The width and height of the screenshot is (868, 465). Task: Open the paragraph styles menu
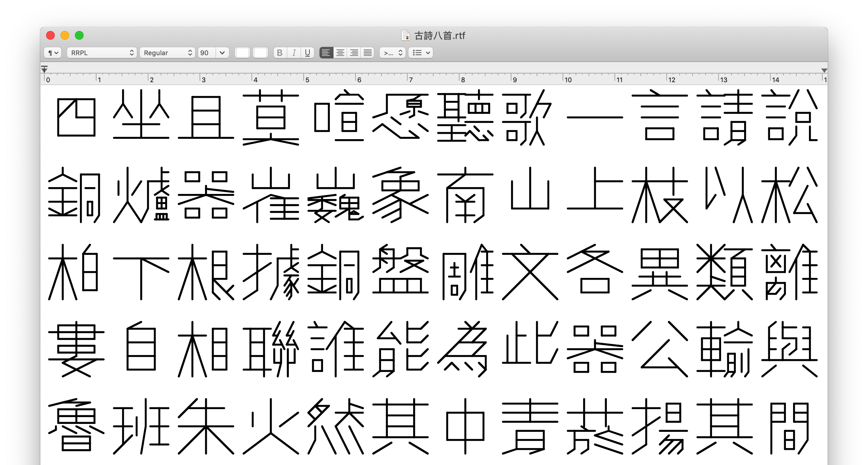pos(53,53)
